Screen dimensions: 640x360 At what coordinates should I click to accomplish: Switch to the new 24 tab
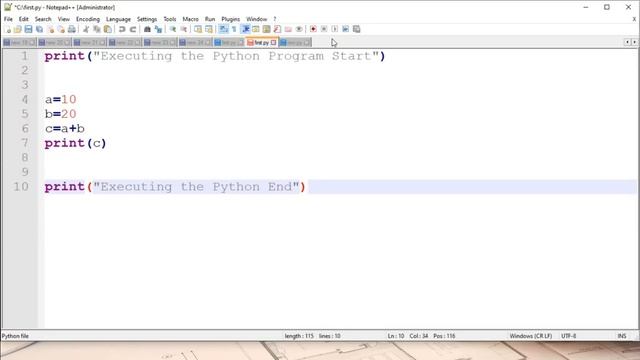(x=195, y=42)
